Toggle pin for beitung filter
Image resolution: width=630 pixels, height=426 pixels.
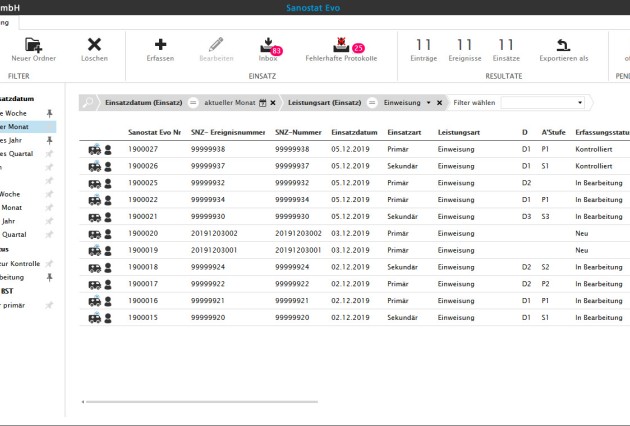(x=49, y=277)
